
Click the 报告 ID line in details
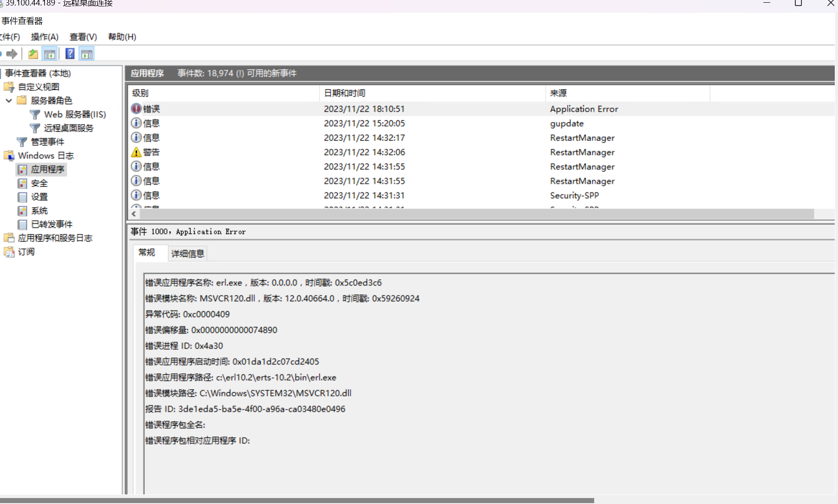245,409
